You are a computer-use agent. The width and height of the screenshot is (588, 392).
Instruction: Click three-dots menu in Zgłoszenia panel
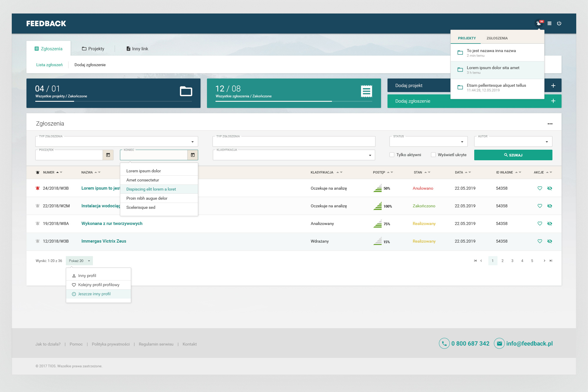[x=550, y=124]
